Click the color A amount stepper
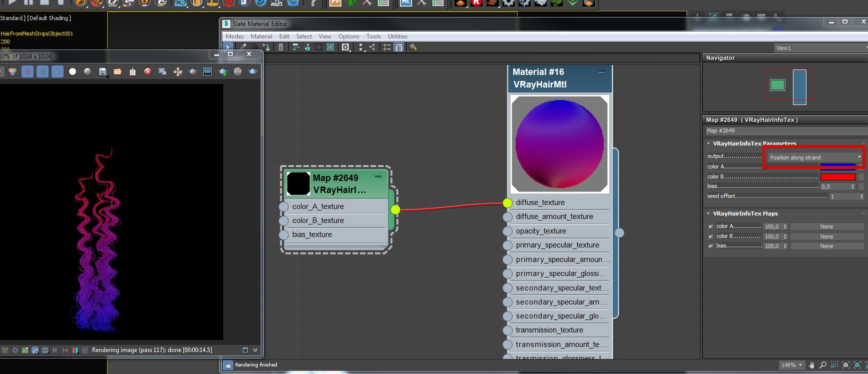The height and width of the screenshot is (374, 868). point(785,226)
